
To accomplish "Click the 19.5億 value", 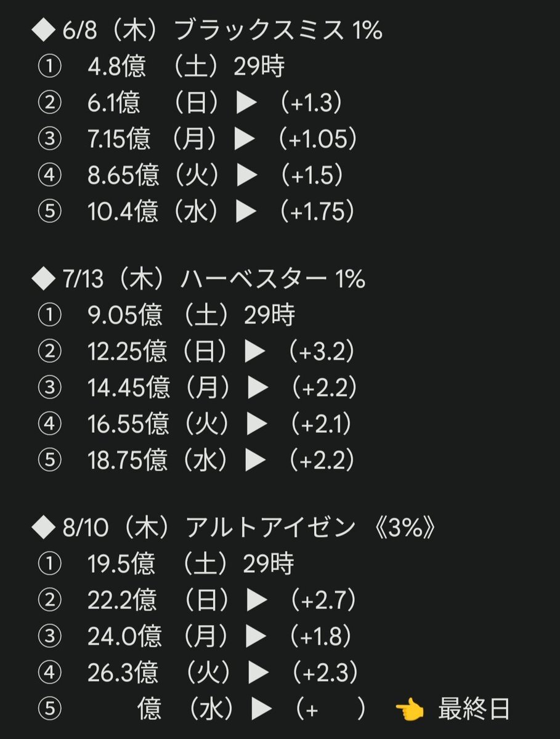I will [x=121, y=563].
